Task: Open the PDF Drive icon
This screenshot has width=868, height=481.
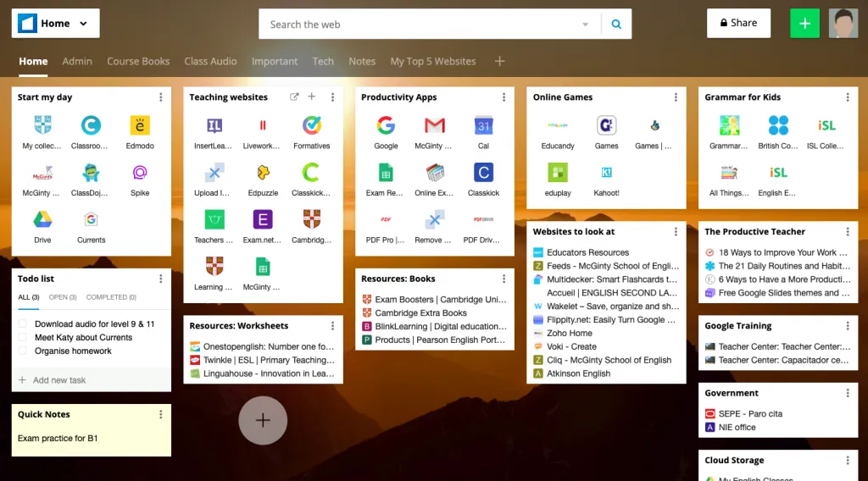Action: tap(483, 220)
